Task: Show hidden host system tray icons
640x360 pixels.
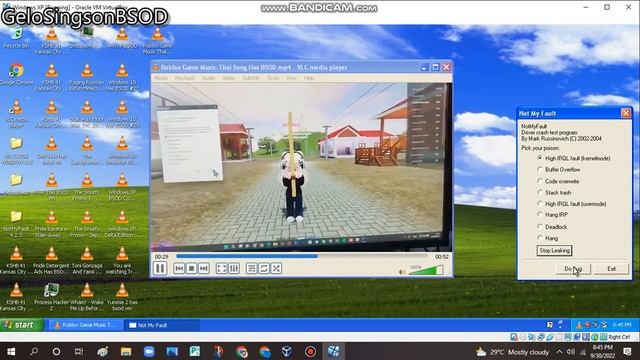Action: click(x=559, y=352)
